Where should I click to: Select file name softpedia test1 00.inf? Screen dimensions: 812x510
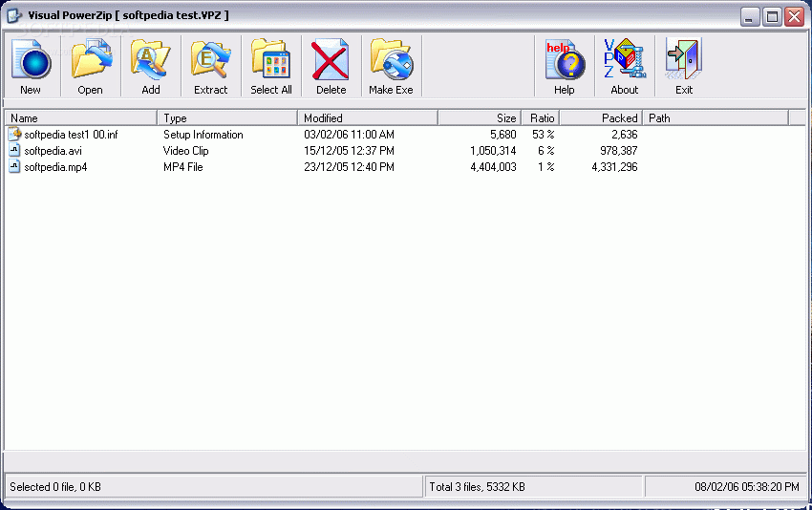[x=71, y=135]
